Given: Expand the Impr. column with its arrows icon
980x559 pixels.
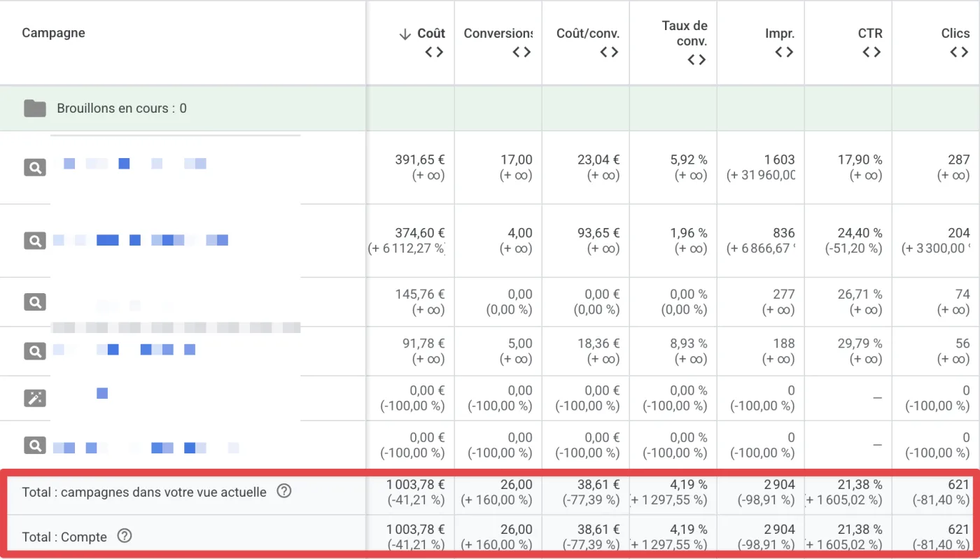Looking at the screenshot, I should pos(784,52).
